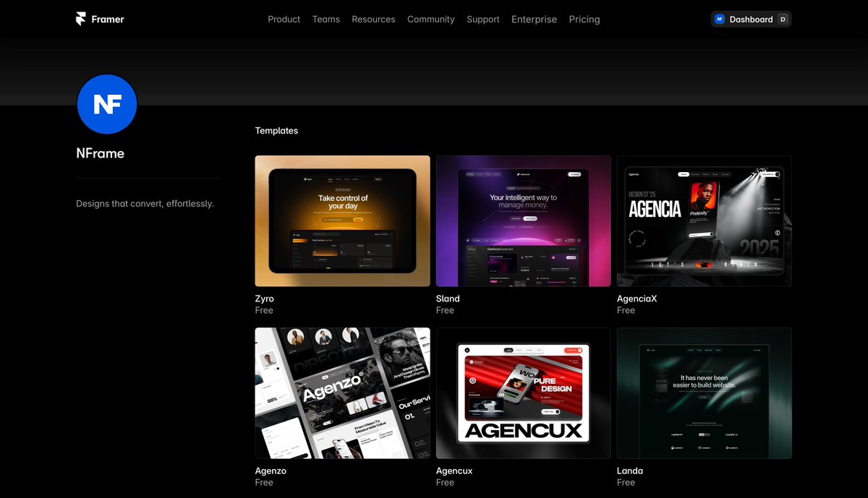868x498 pixels.
Task: Open the Community menu
Action: 431,20
